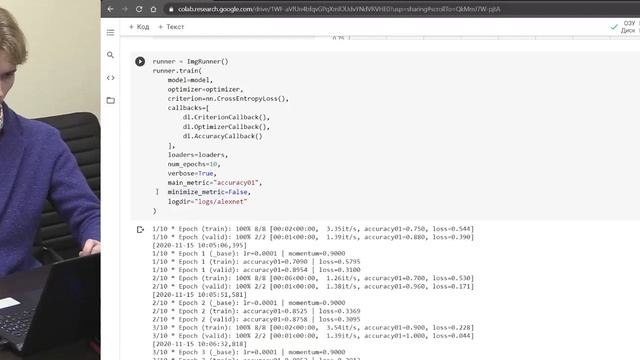
Task: Click the 'callbacks=[' line
Action: pyautogui.click(x=188, y=108)
